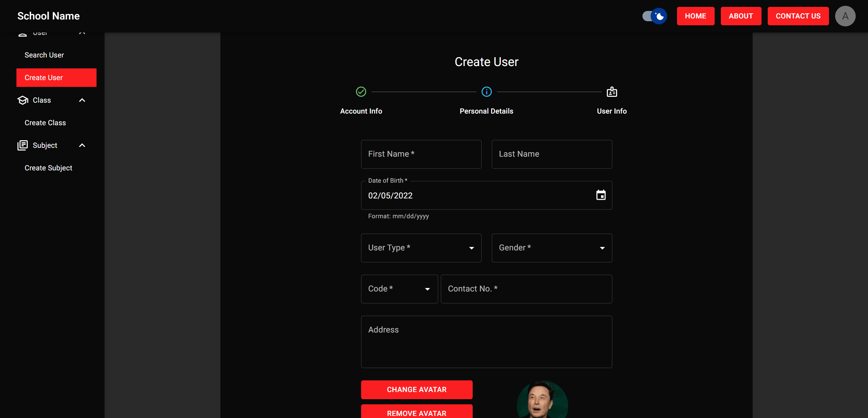Click the green checkmark Account Info step icon
This screenshot has width=868, height=418.
point(361,92)
